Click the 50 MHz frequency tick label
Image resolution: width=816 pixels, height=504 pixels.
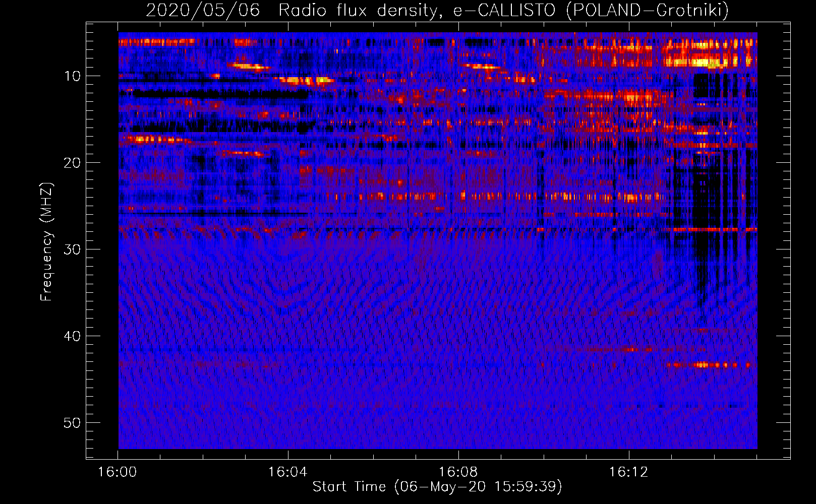tap(72, 423)
